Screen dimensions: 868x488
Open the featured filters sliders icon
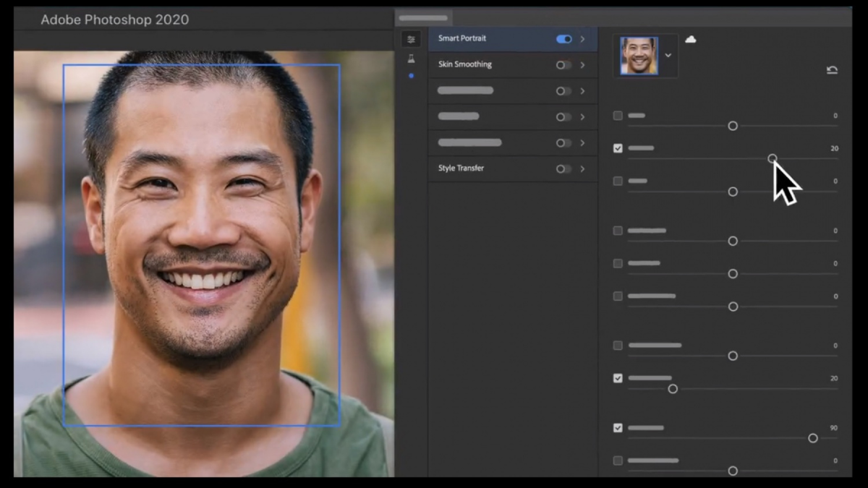(x=411, y=40)
